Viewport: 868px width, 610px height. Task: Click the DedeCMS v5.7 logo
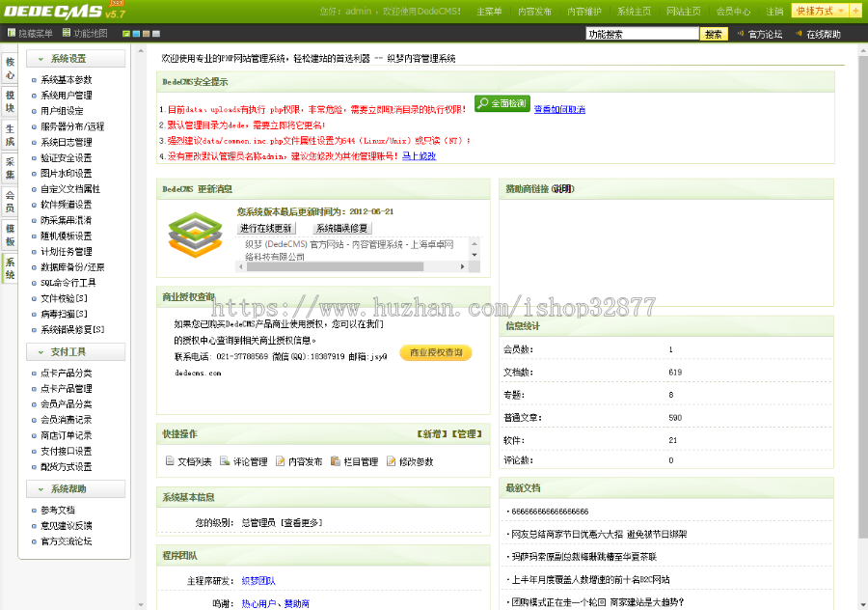point(65,11)
